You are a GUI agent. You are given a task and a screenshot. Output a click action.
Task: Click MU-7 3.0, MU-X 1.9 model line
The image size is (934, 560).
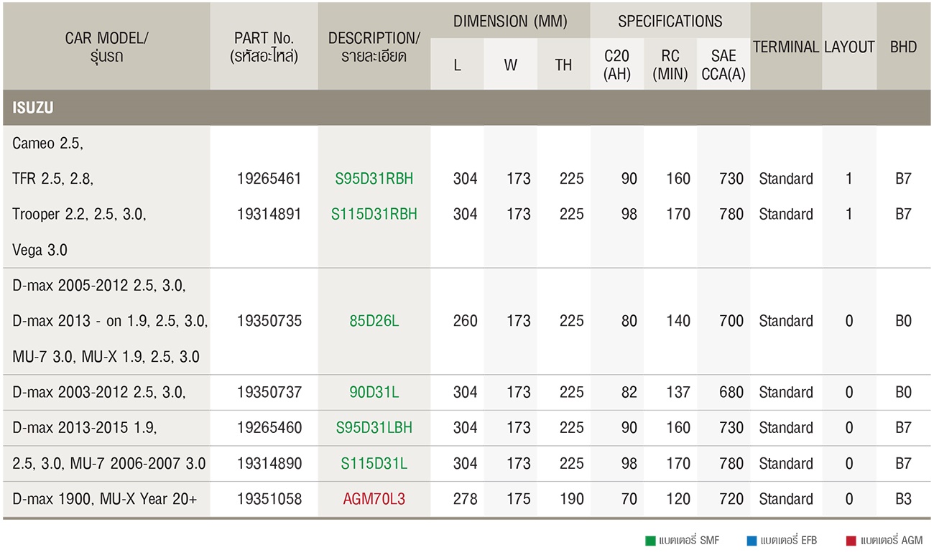tap(106, 357)
